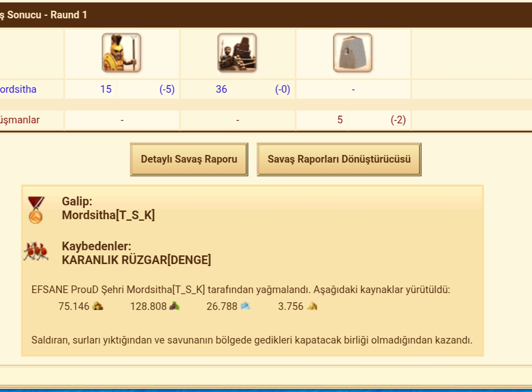Select the ram loss value (-0)
The width and height of the screenshot is (532, 392).
point(283,89)
